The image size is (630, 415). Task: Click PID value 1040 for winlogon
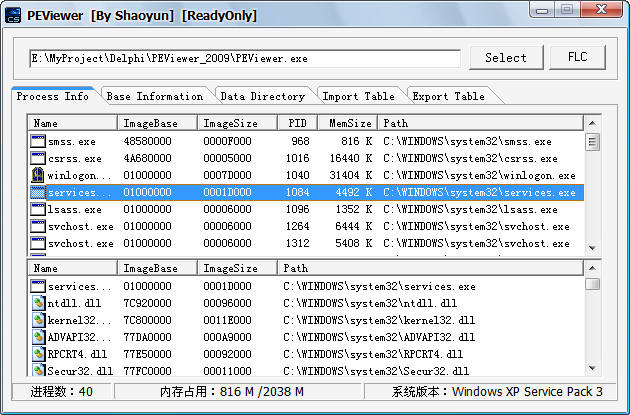298,175
